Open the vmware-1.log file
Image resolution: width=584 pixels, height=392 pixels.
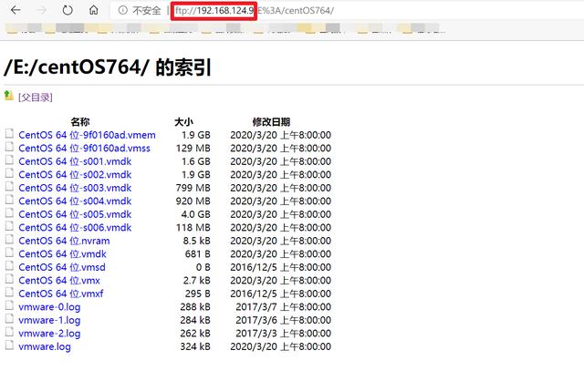[49, 320]
